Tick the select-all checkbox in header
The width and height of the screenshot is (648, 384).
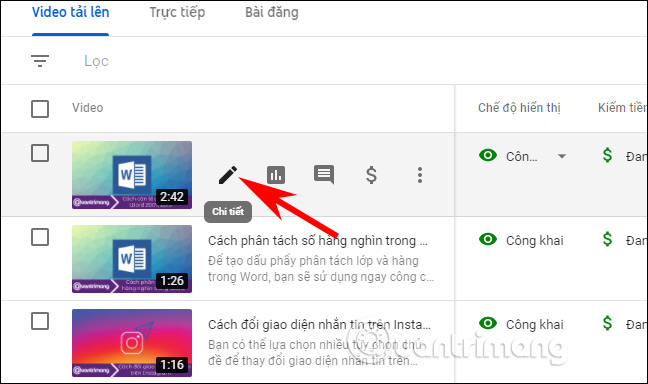tap(40, 109)
